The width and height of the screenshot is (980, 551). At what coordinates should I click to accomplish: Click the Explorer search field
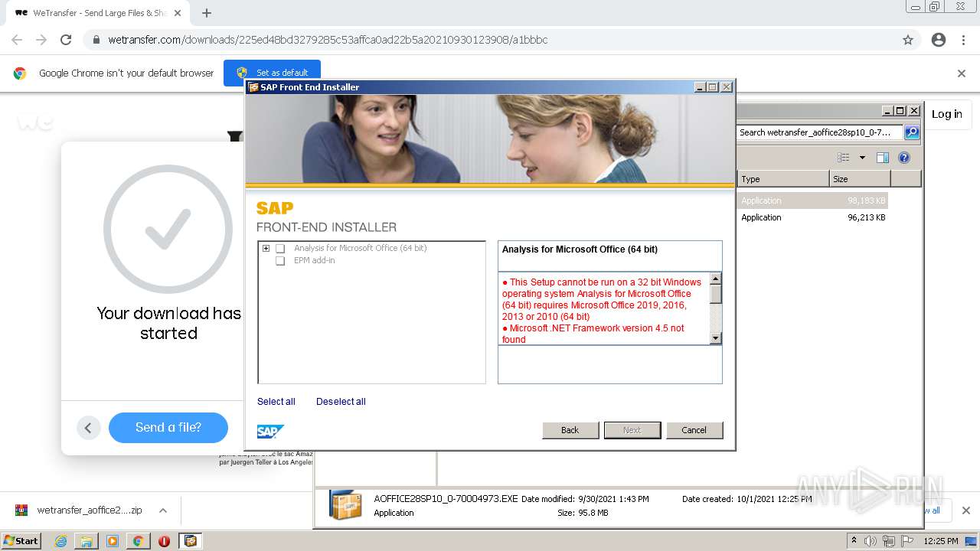[820, 132]
